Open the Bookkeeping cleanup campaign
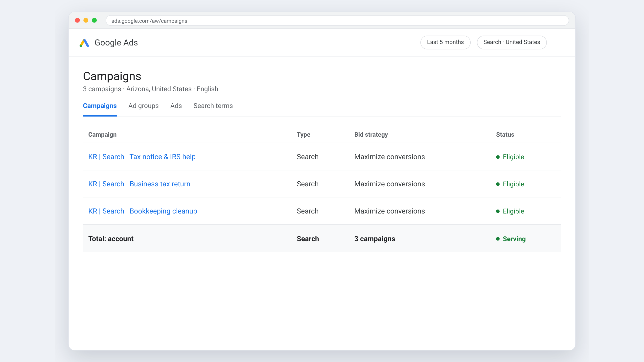 [x=142, y=211]
